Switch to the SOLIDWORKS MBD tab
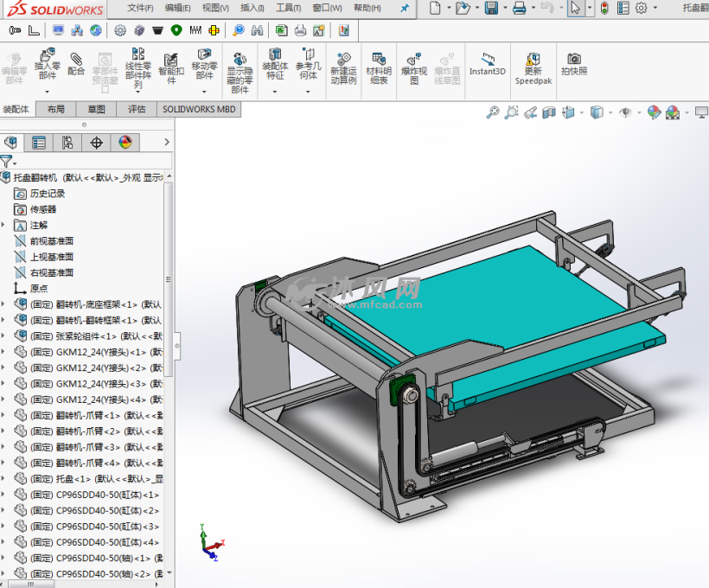This screenshot has width=709, height=588. click(x=198, y=110)
